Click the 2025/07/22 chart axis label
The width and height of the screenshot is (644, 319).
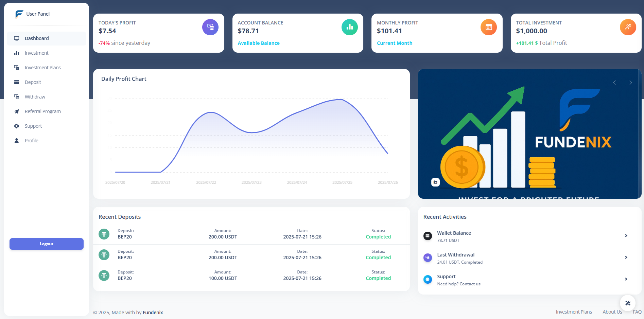pyautogui.click(x=206, y=182)
